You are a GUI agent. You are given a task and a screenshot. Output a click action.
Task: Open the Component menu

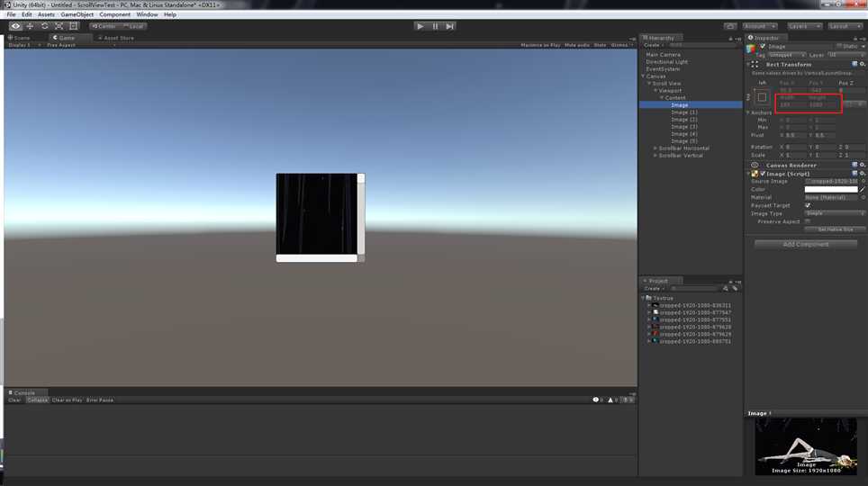coord(115,14)
